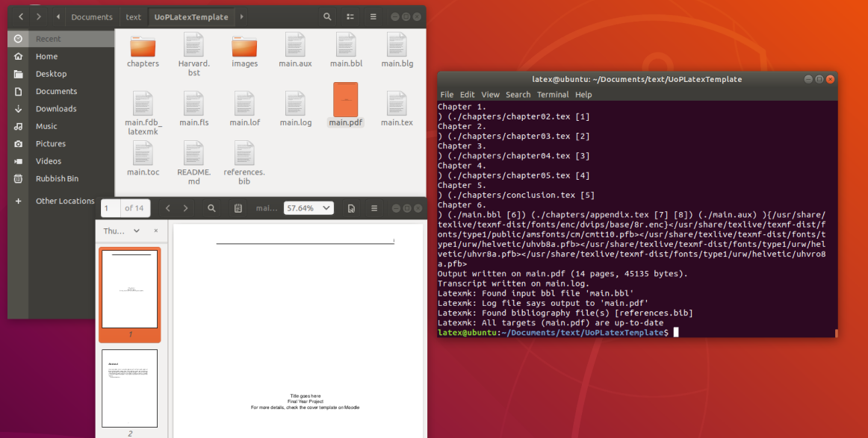The width and height of the screenshot is (868, 438).
Task: Select the main.log file
Action: [295, 109]
